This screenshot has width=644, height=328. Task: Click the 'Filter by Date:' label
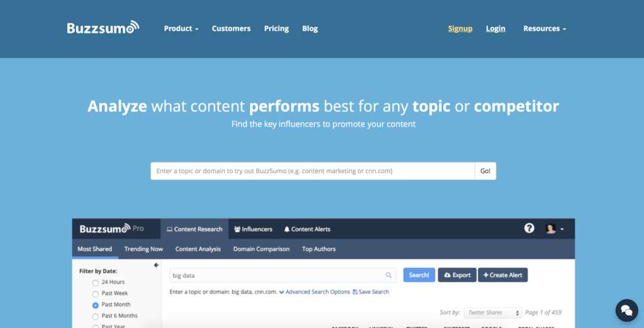pos(98,271)
